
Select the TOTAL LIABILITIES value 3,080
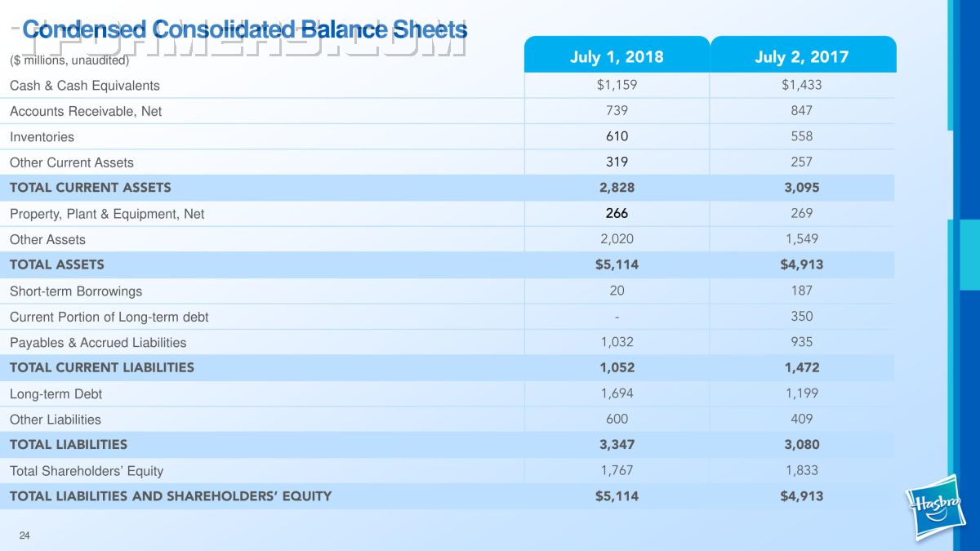tap(802, 445)
